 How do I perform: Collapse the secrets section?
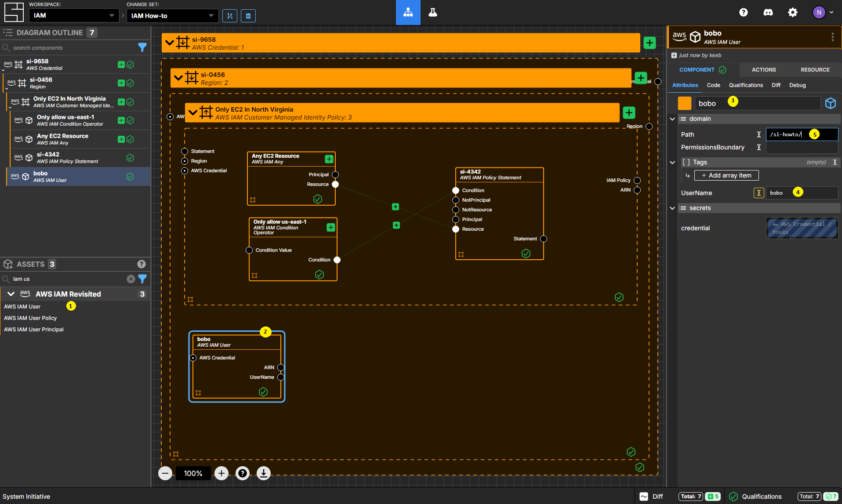tap(672, 208)
